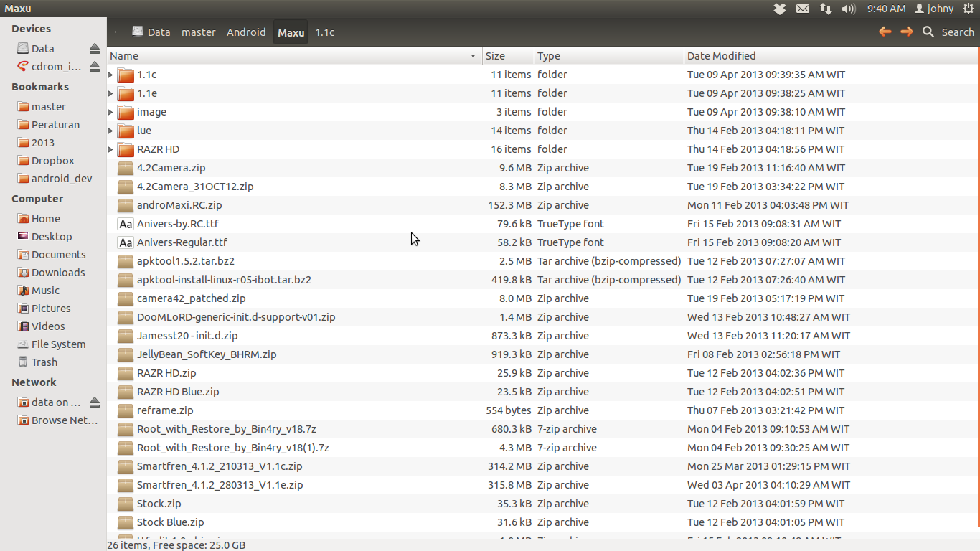Screen dimensions: 980x551
Task: Eject the cdrom drive
Action: pyautogui.click(x=95, y=67)
